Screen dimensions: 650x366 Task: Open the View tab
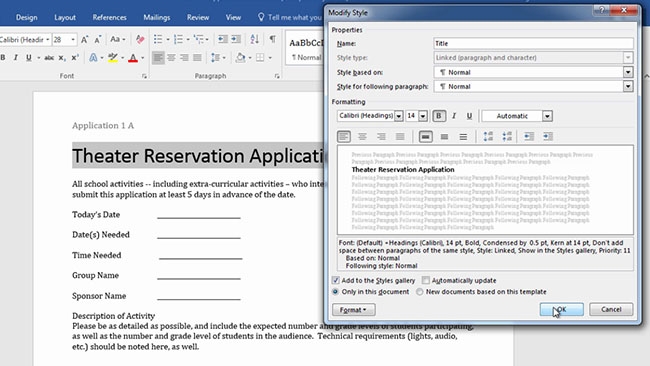click(x=233, y=17)
